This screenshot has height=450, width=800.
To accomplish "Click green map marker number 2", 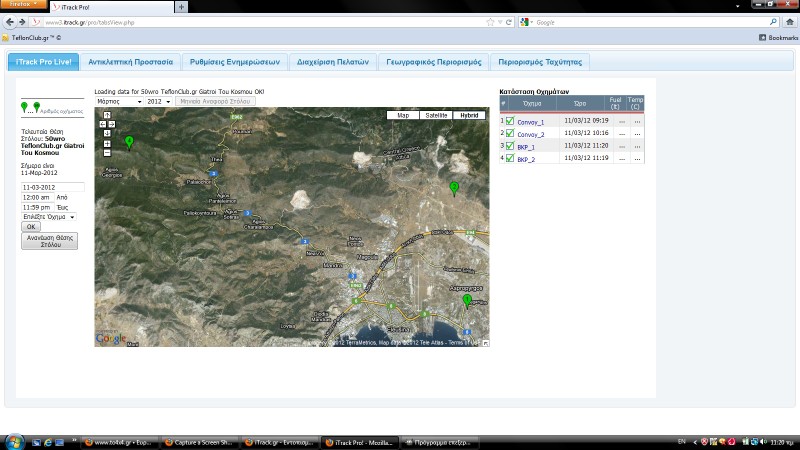I will point(454,188).
